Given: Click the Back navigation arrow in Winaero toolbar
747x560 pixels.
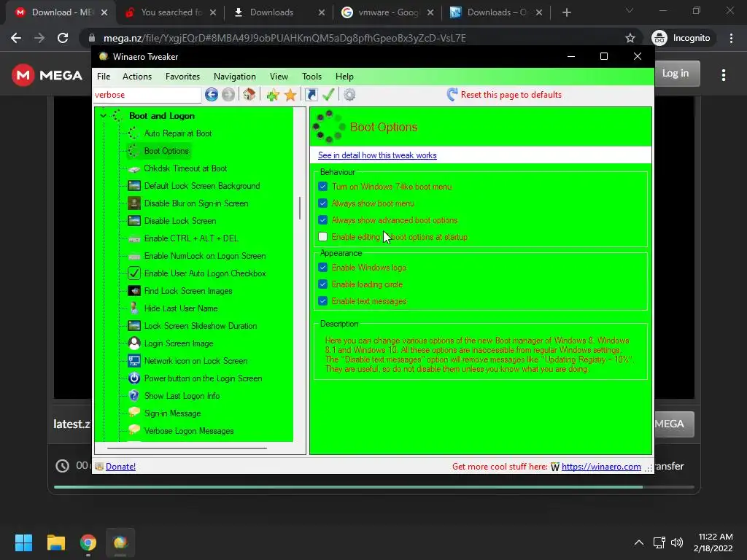Looking at the screenshot, I should (x=212, y=95).
